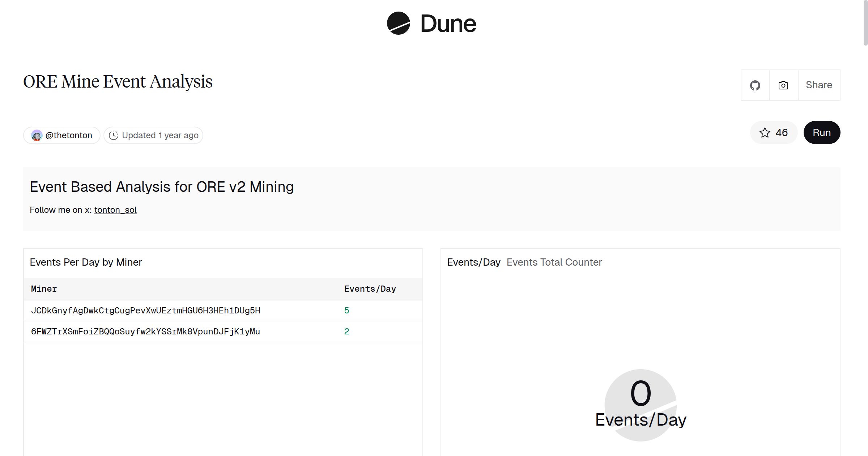Toggle the favorite star showing 46
This screenshot has width=868, height=456.
pos(774,132)
